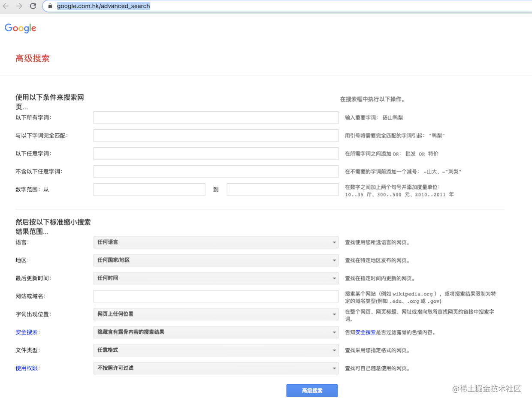Click the 安全搜索 label link on the left

click(26, 332)
